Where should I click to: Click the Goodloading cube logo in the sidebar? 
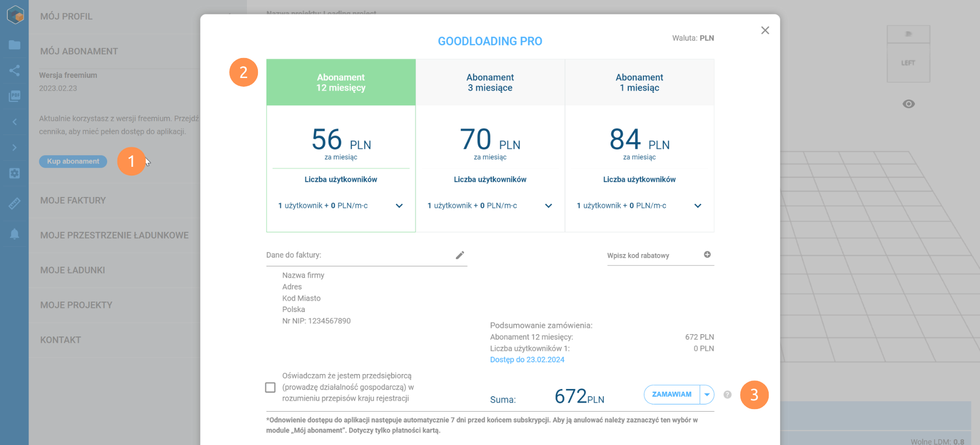15,15
